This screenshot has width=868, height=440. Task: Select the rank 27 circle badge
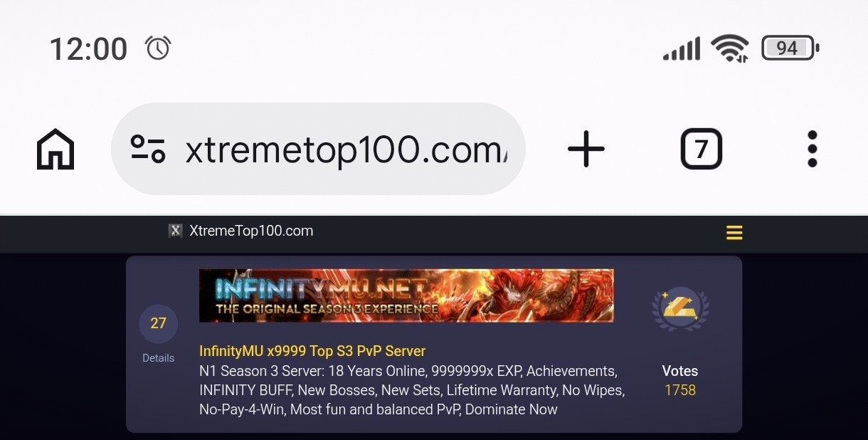tap(158, 323)
